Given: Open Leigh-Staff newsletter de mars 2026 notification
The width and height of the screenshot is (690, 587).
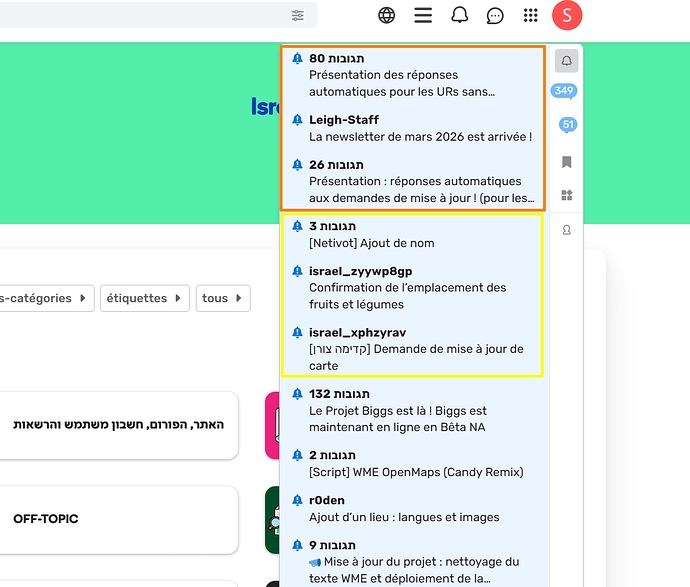Looking at the screenshot, I should click(414, 128).
